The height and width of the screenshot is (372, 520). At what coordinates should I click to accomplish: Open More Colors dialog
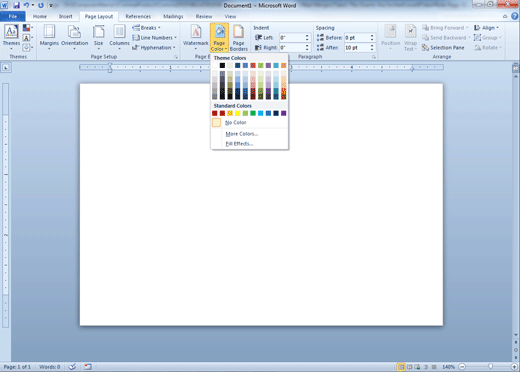[249, 134]
